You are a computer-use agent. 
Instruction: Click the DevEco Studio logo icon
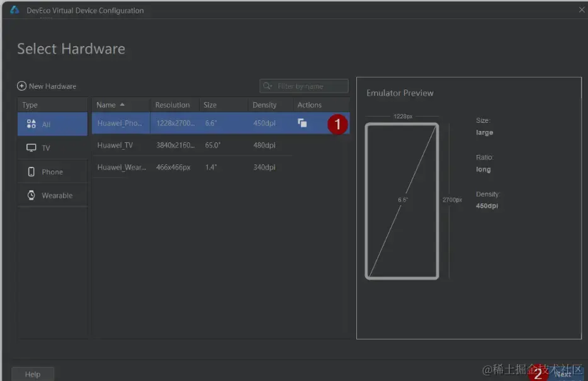click(14, 10)
